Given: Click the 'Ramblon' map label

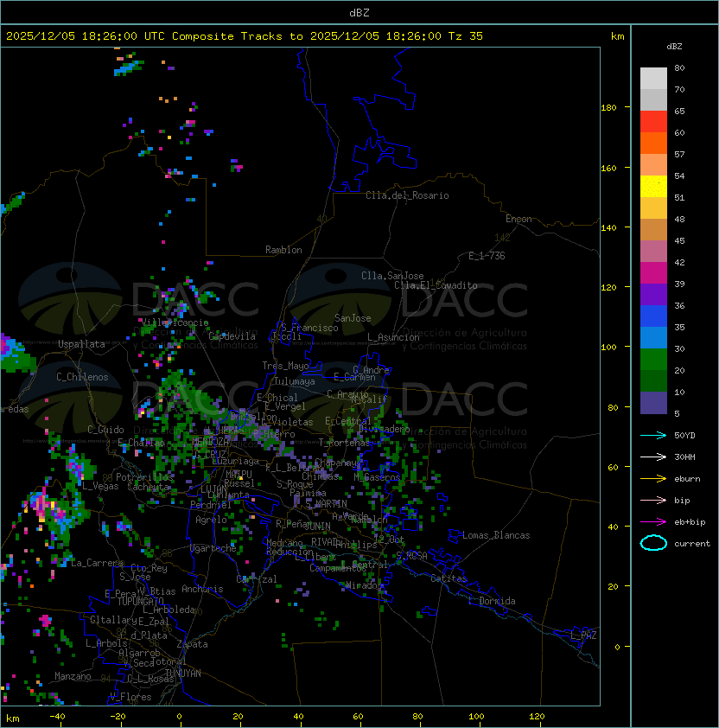Looking at the screenshot, I should 283,250.
